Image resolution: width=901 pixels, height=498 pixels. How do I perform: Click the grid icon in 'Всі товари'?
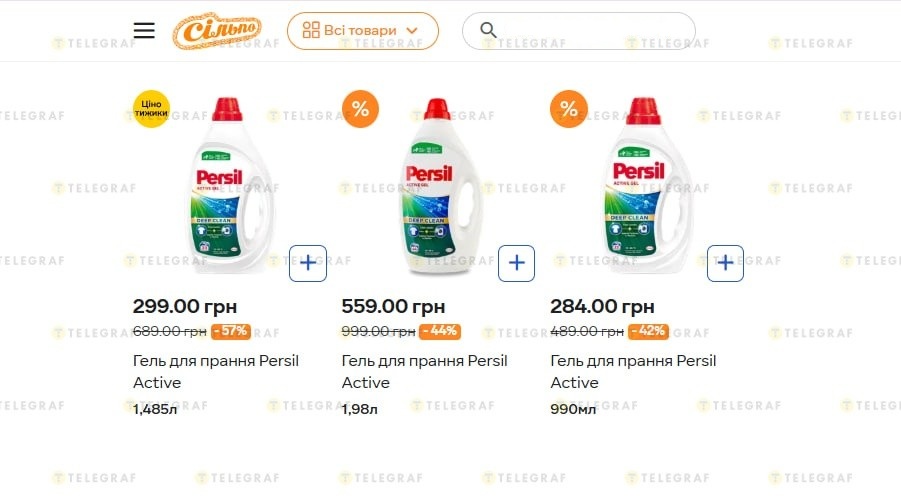311,30
